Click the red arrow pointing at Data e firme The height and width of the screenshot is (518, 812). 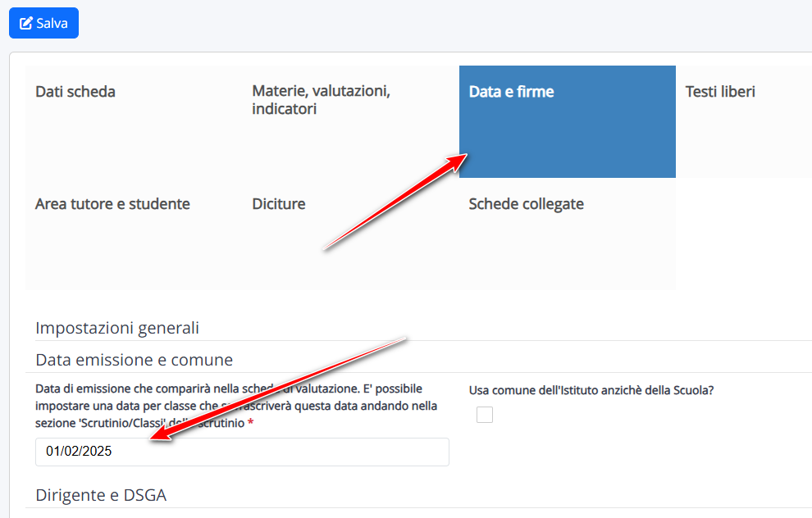(x=395, y=202)
